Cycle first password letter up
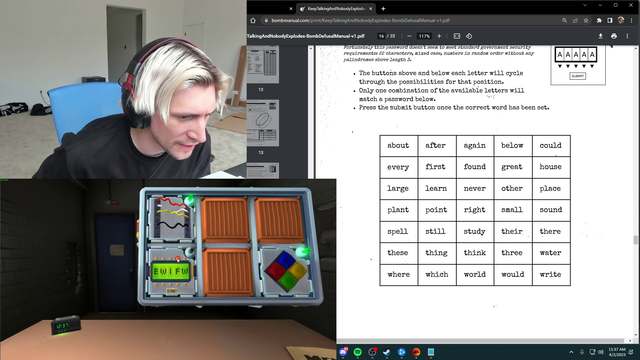This screenshot has height=360, width=640. pyautogui.click(x=157, y=259)
